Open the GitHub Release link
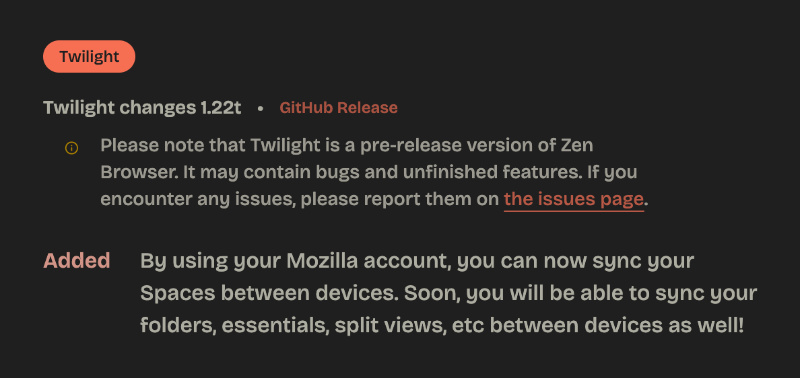Screen dimensions: 800x378 [338, 108]
